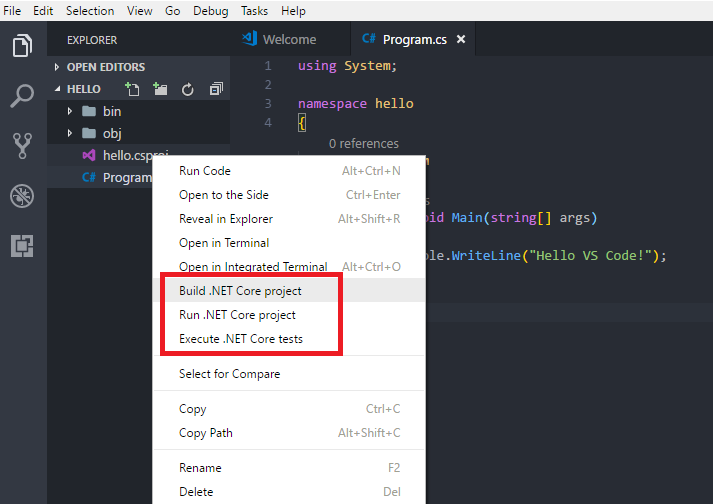Open the Debug menu

pyautogui.click(x=211, y=10)
